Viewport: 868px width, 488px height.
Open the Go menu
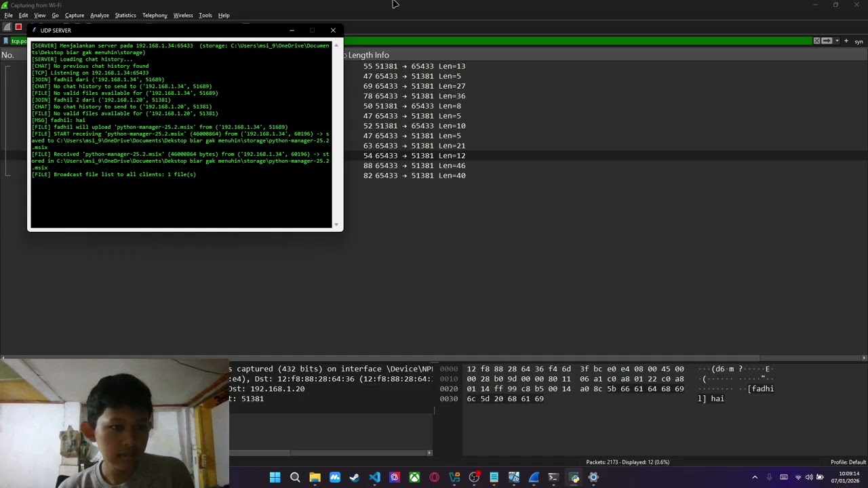[56, 15]
